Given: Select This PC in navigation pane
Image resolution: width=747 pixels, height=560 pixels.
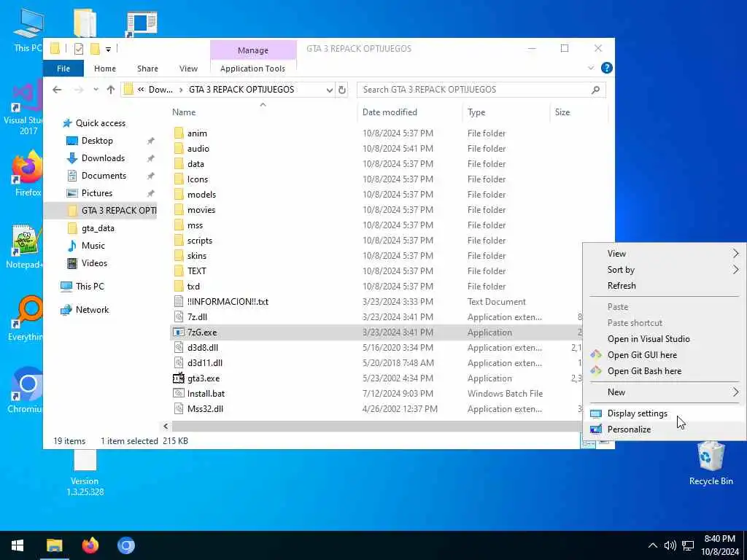Looking at the screenshot, I should tap(90, 286).
